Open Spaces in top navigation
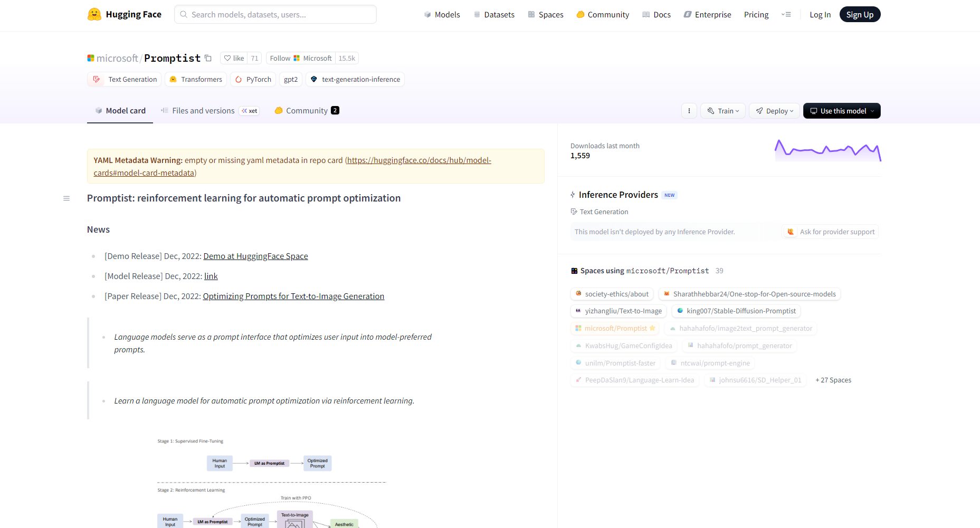Viewport: 980px width, 528px height. [546, 14]
